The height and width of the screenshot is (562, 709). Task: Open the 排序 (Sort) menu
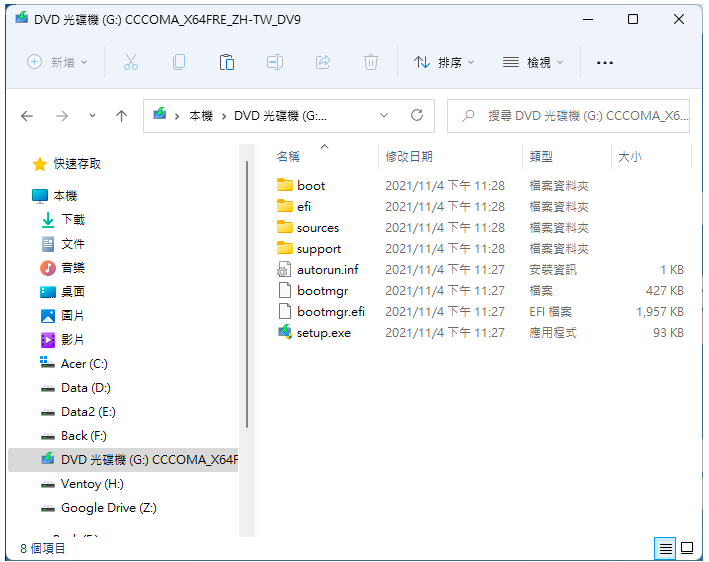click(444, 62)
